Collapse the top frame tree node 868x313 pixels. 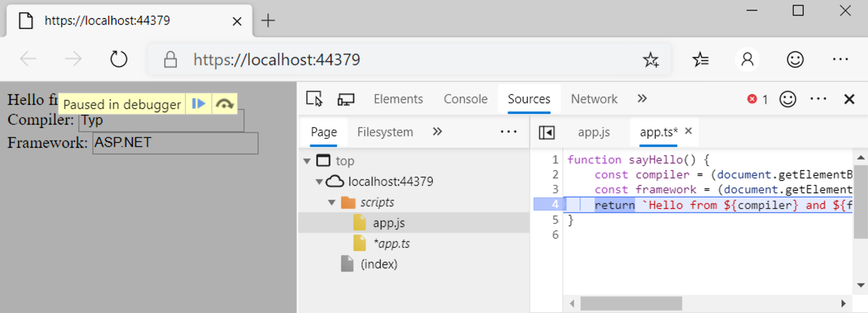pos(307,161)
